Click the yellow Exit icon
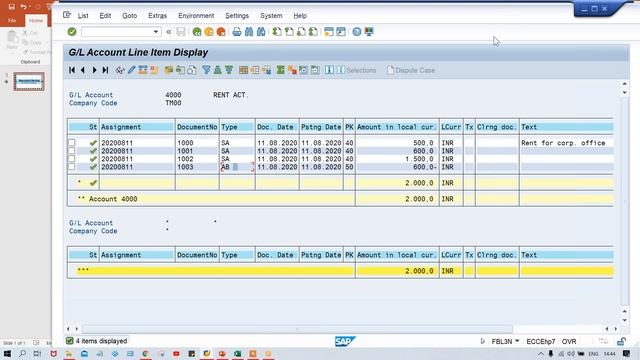 pos(209,31)
